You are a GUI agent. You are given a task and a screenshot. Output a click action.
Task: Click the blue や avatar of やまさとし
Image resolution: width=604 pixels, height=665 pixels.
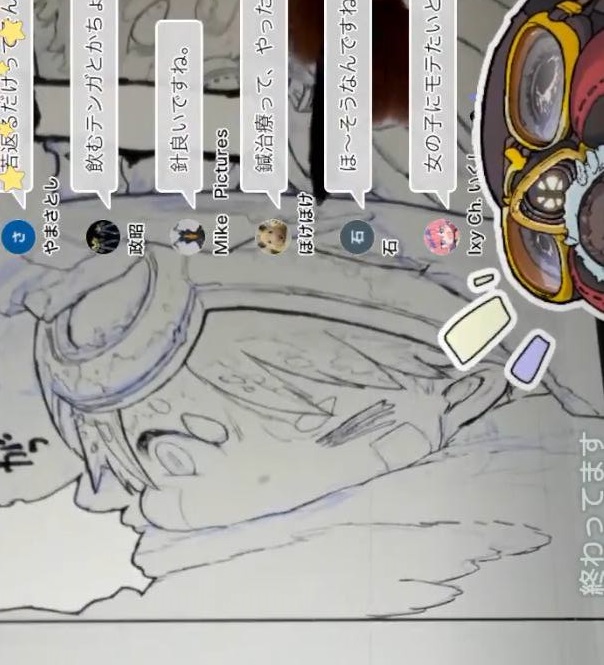(18, 237)
